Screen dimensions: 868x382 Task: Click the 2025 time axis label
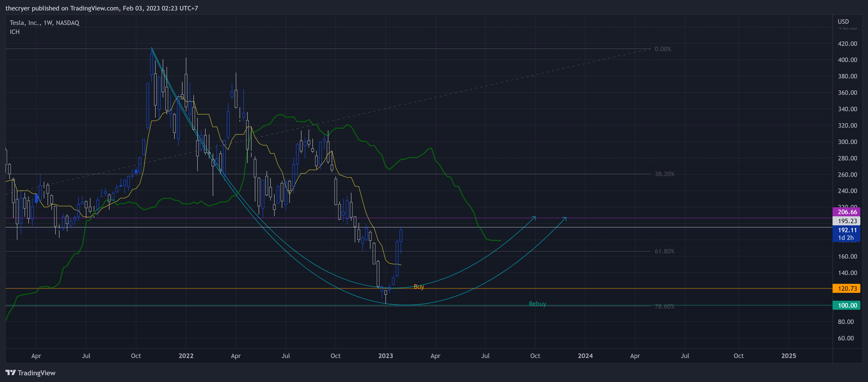click(x=789, y=356)
